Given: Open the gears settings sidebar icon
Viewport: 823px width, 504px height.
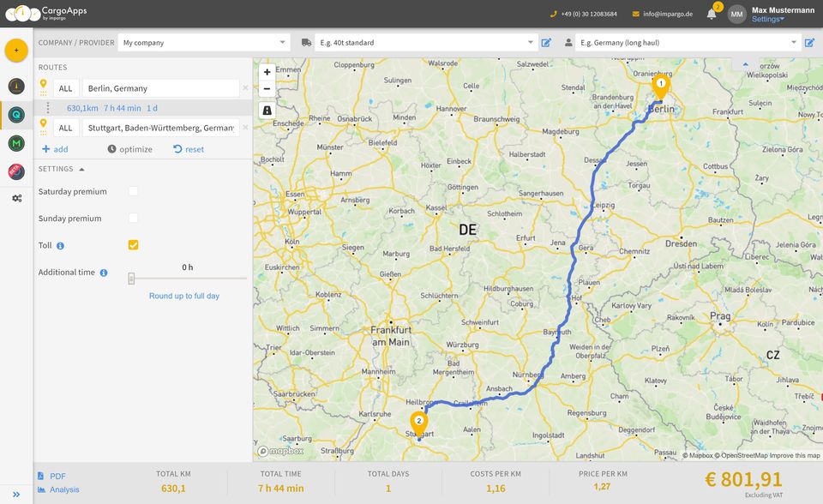Looking at the screenshot, I should (x=17, y=199).
